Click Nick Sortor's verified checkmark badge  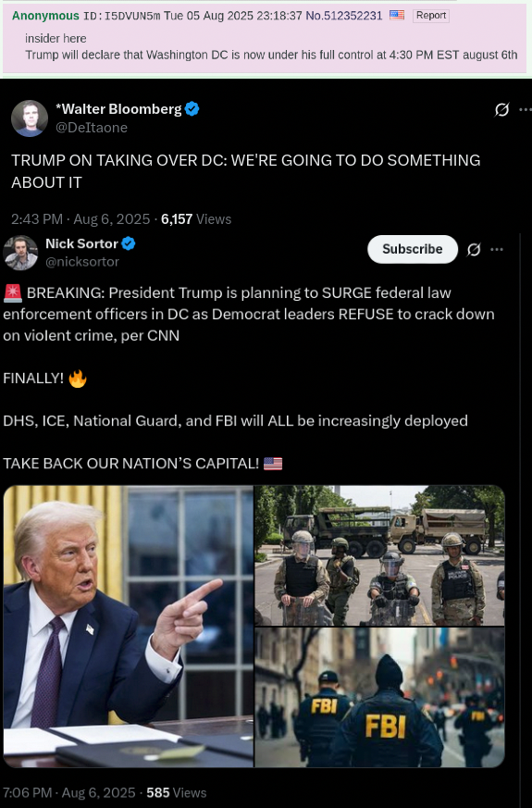129,243
